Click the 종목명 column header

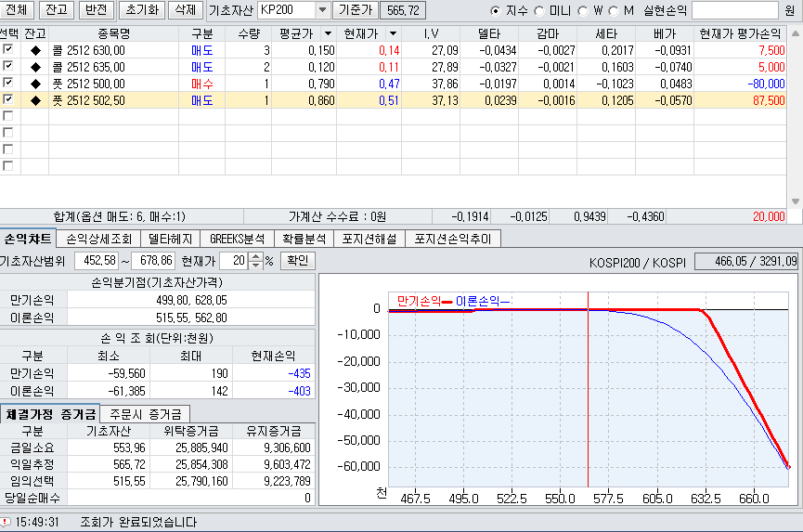(x=113, y=33)
